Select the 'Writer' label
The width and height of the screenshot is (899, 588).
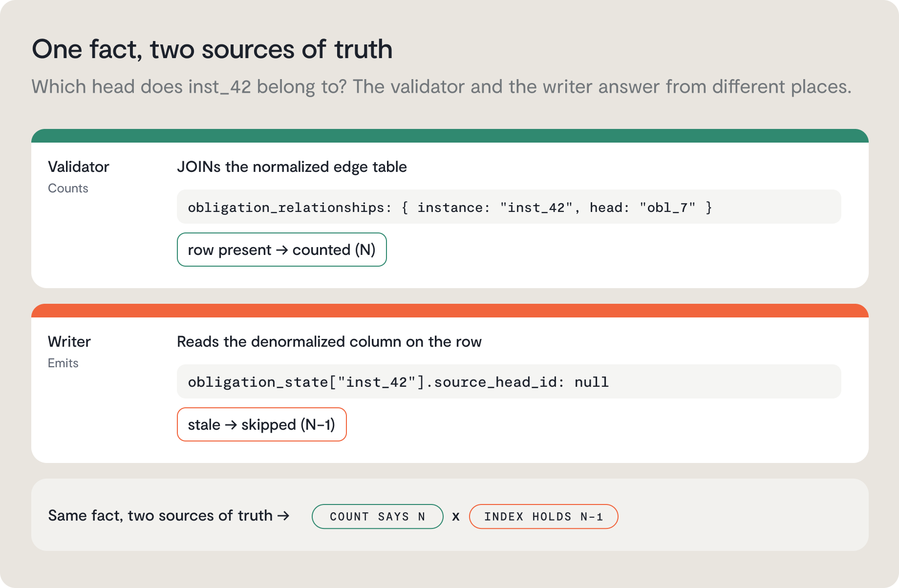click(x=69, y=342)
